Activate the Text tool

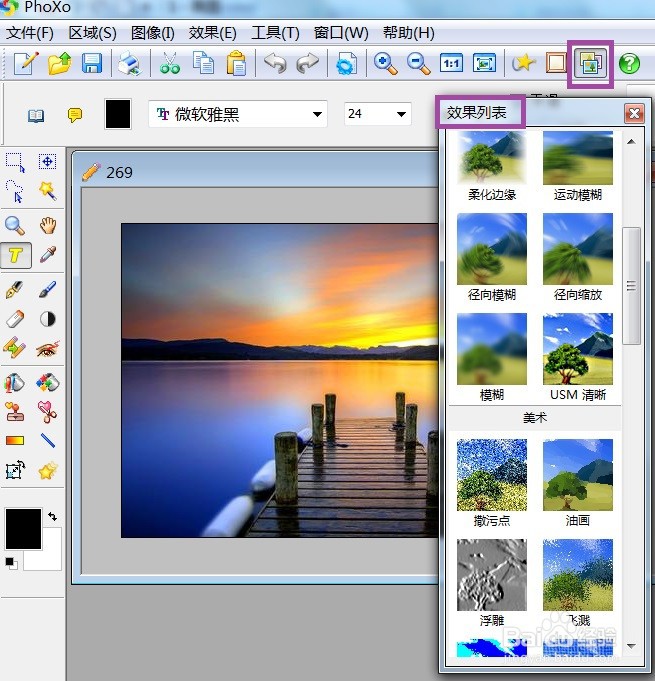tap(16, 255)
